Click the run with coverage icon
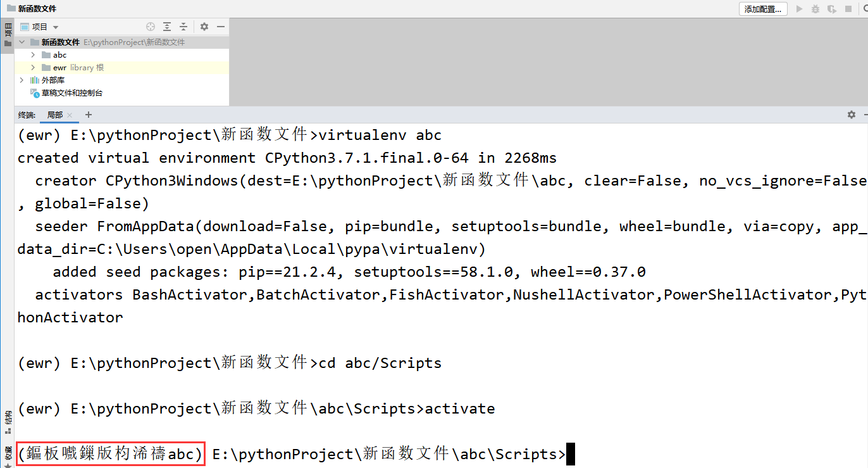868x468 pixels. tap(832, 9)
